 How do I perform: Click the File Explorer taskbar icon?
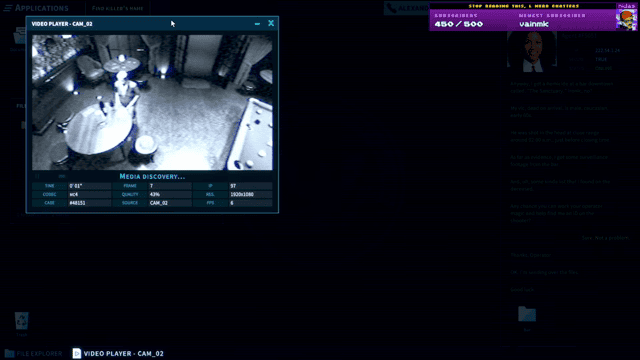click(x=9, y=353)
